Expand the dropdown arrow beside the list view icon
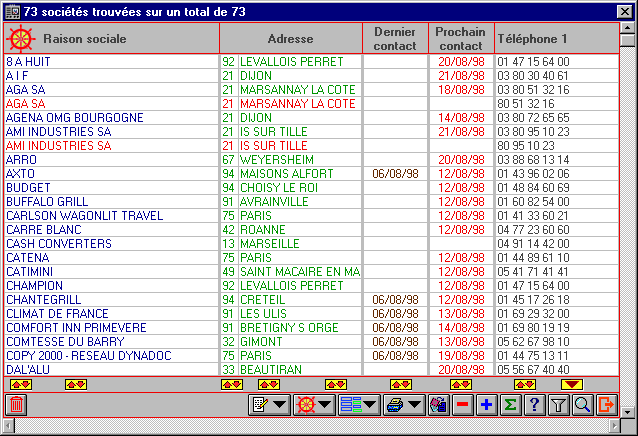Image resolution: width=638 pixels, height=436 pixels. point(369,405)
